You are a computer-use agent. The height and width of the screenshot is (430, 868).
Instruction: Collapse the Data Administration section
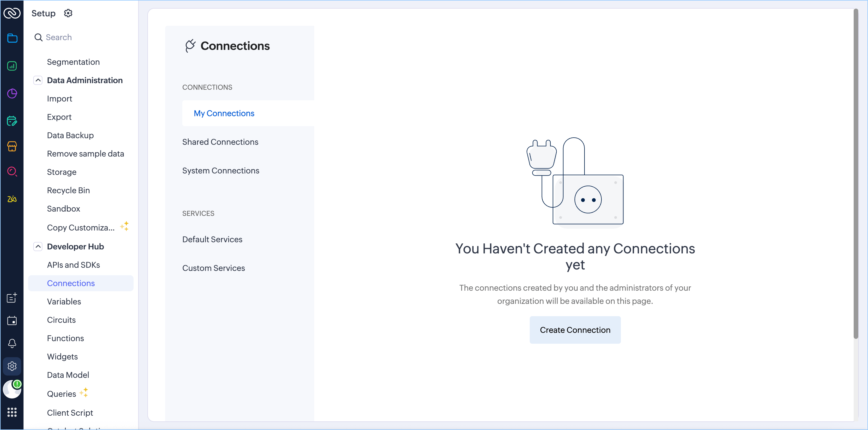click(x=38, y=80)
